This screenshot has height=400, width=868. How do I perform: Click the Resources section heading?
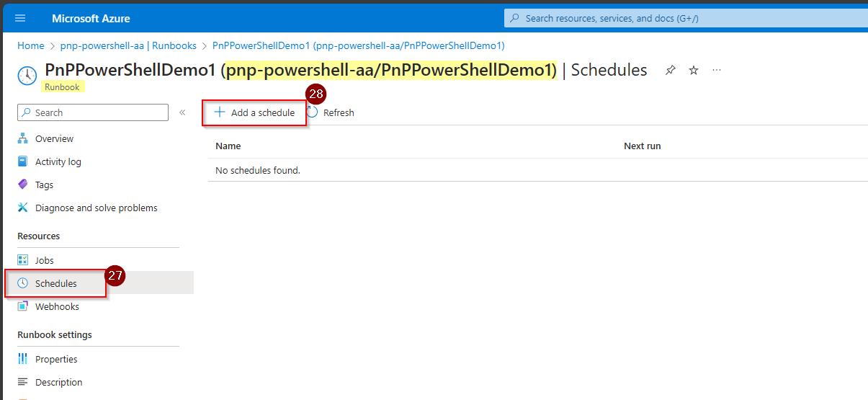coord(39,236)
